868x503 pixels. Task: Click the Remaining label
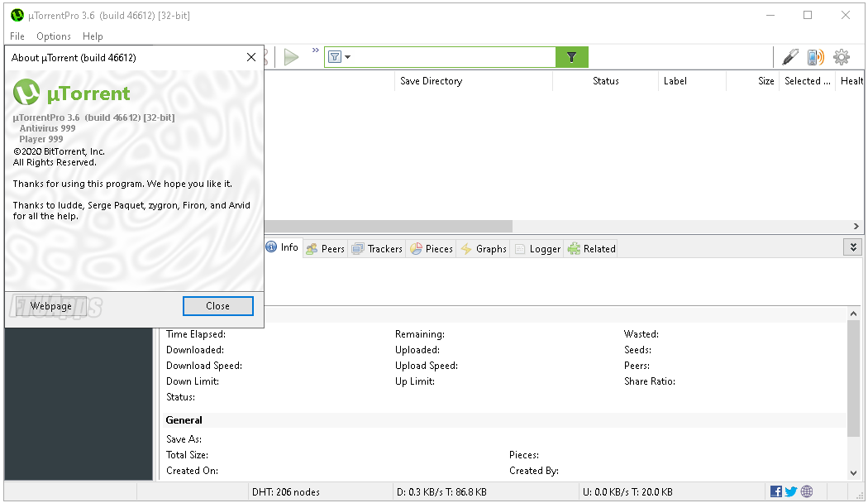point(420,334)
